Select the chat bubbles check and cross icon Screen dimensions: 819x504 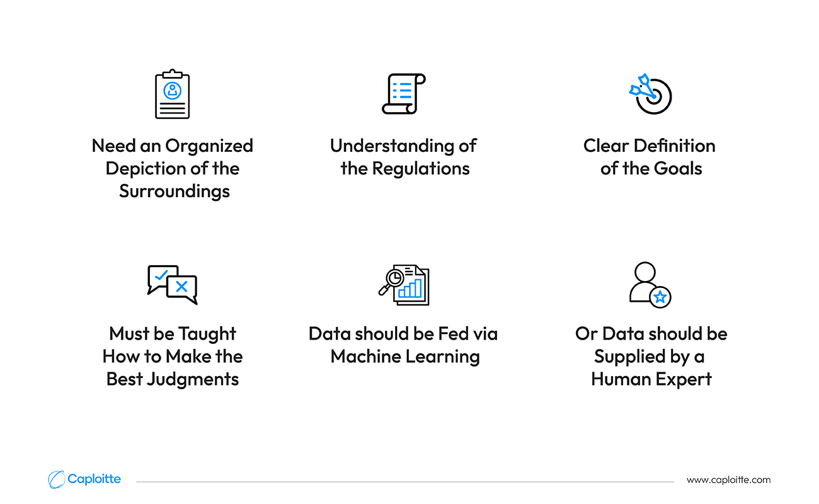click(x=172, y=285)
